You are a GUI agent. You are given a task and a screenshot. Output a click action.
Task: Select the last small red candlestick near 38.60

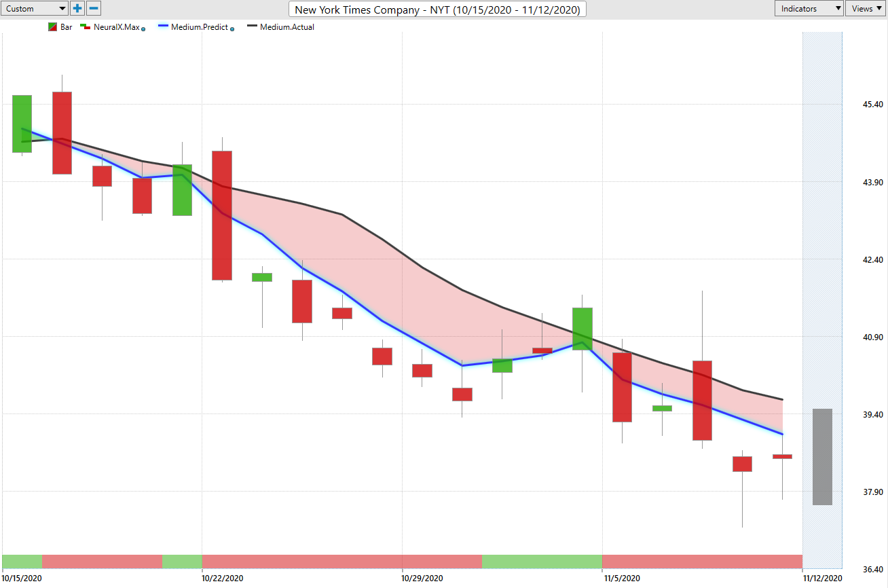pyautogui.click(x=782, y=456)
